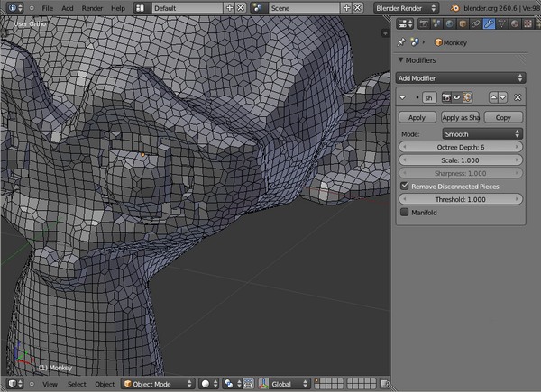Toggle modifier viewport visibility eye icon
Image resolution: width=541 pixels, height=392 pixels.
456,97
